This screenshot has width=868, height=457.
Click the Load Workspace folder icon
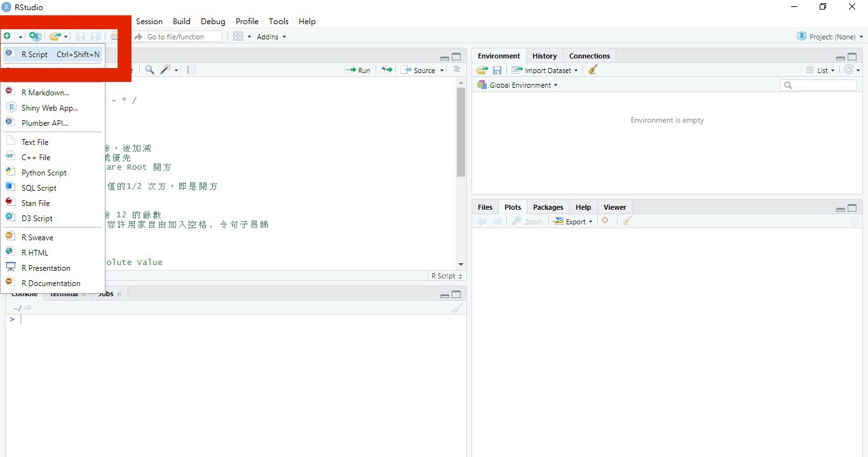pos(482,71)
